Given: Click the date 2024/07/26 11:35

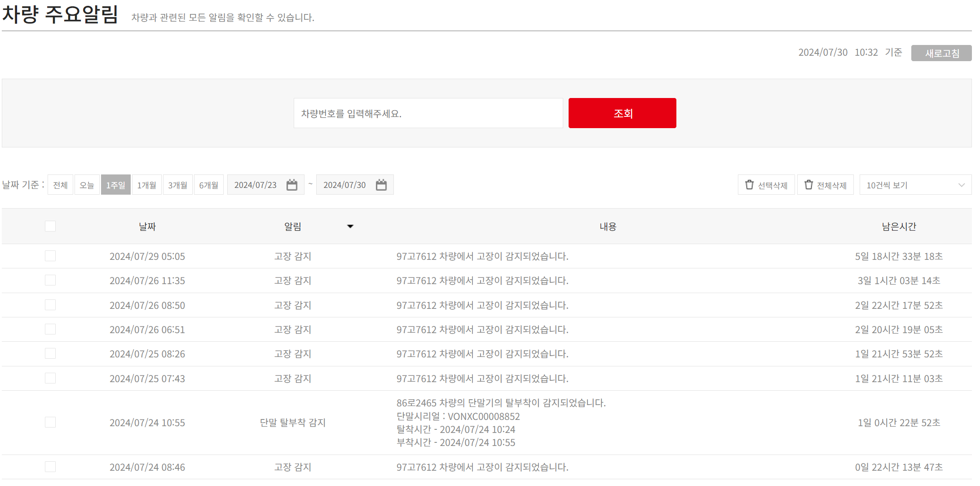Looking at the screenshot, I should click(147, 281).
